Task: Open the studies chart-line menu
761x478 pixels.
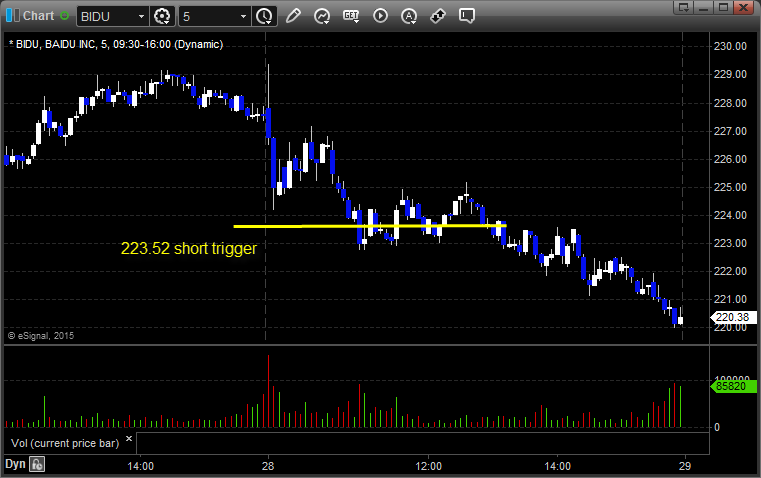Action: tap(322, 16)
